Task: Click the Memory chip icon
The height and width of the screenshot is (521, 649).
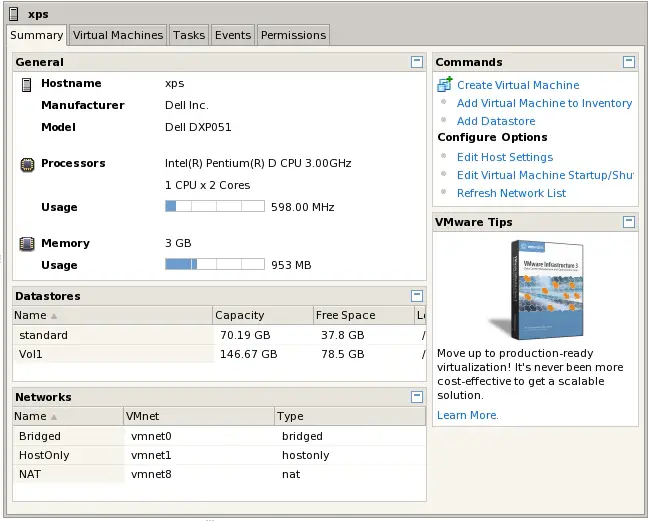Action: (27, 244)
